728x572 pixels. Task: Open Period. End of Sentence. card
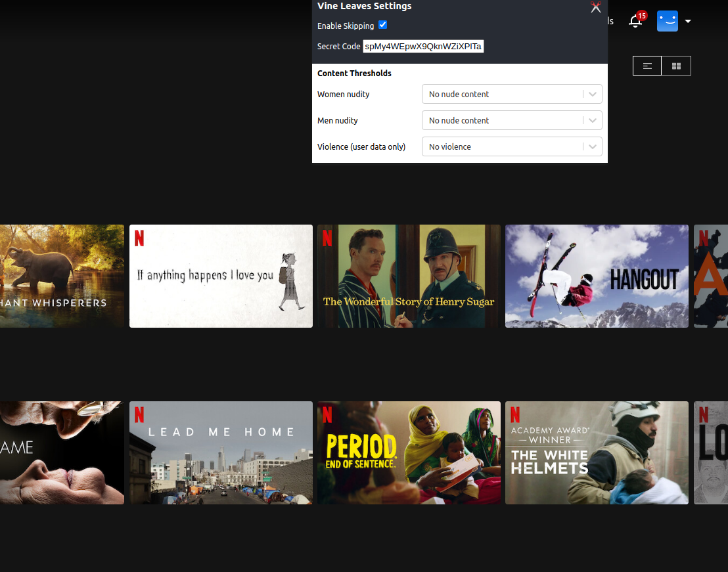[409, 452]
